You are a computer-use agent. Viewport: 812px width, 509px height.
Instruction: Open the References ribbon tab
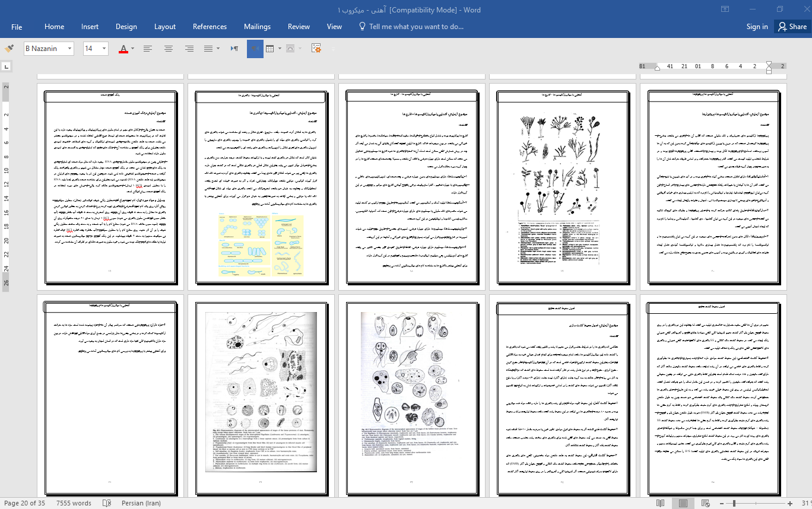point(210,27)
